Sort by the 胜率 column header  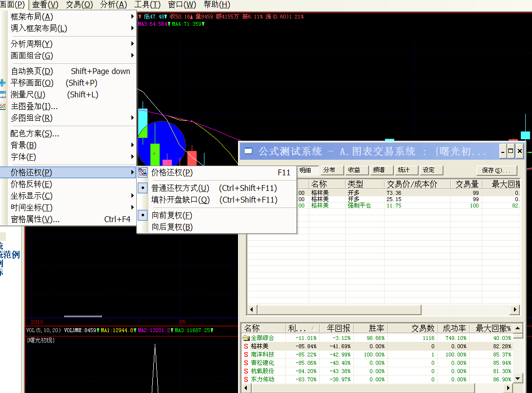click(x=370, y=328)
